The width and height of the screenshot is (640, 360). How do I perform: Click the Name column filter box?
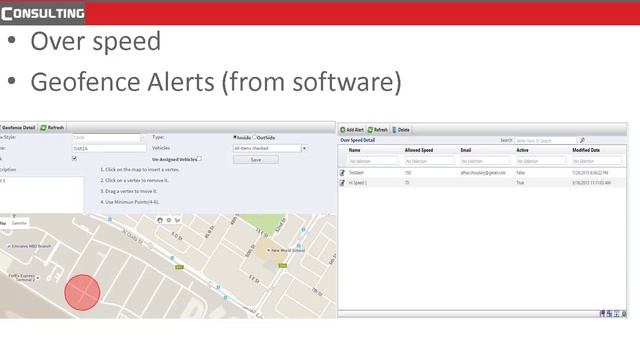click(373, 161)
